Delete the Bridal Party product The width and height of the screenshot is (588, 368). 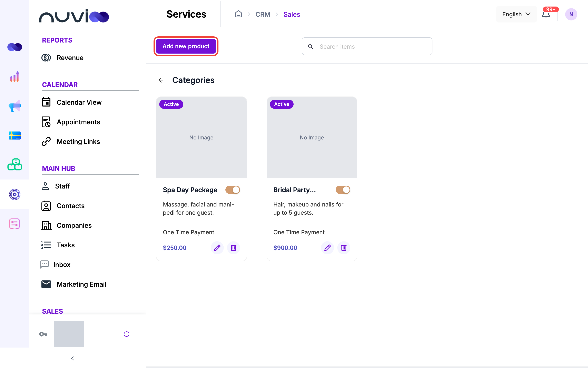[344, 248]
